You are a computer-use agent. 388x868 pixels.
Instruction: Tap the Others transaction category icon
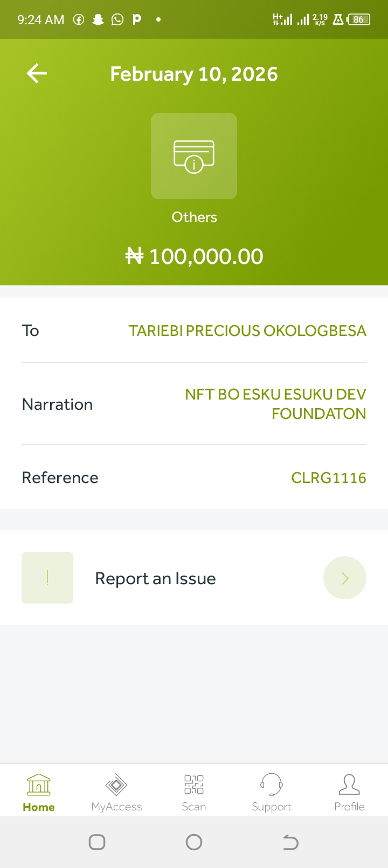(x=194, y=156)
